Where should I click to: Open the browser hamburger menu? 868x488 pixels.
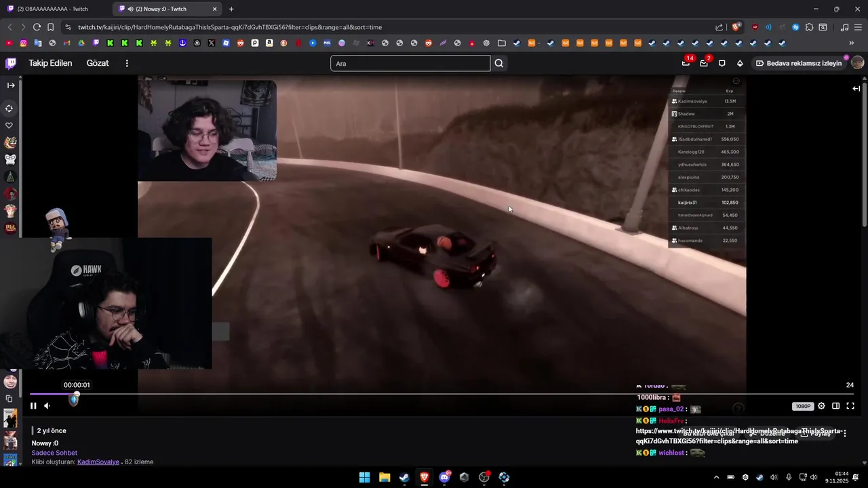(x=858, y=27)
